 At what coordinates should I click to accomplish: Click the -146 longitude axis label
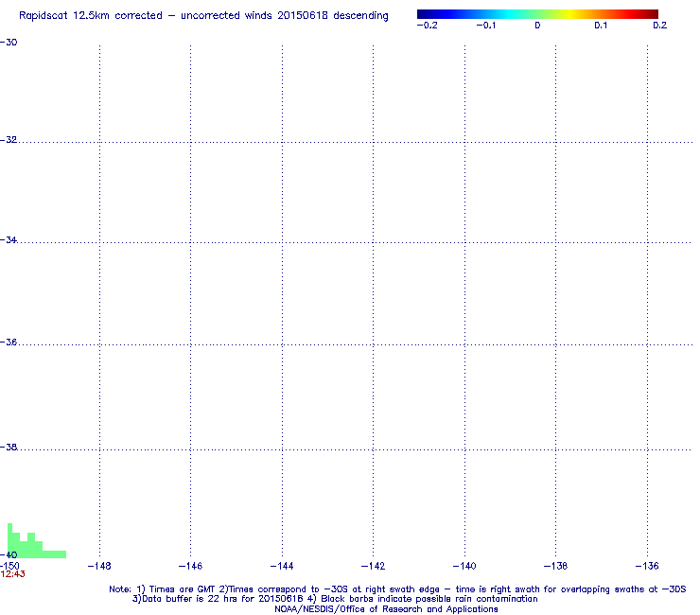click(x=190, y=567)
